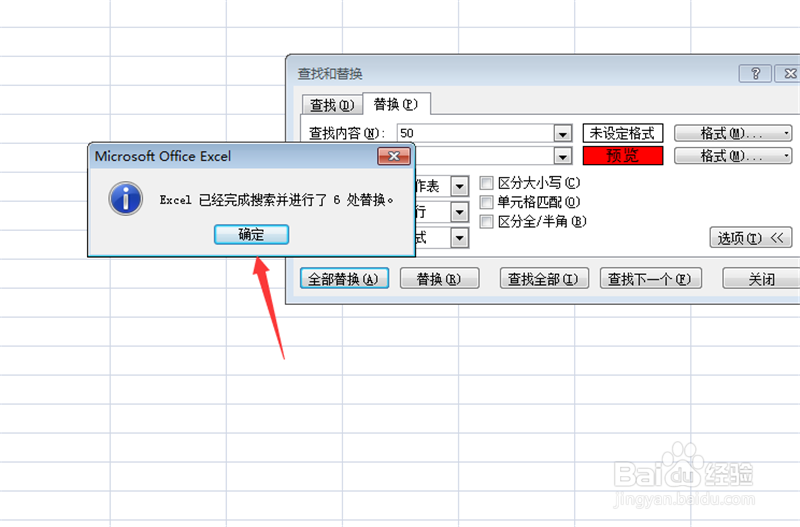Click the replacement result message text

277,199
